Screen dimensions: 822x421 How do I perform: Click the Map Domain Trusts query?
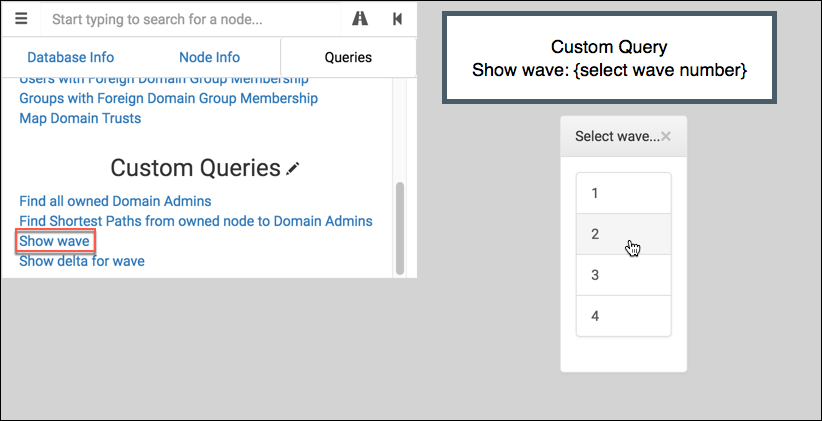(x=80, y=118)
